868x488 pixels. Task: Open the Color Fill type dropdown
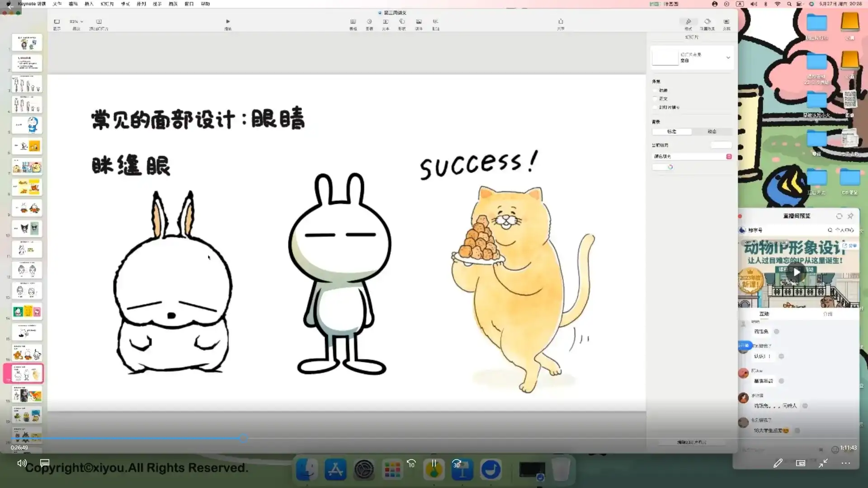click(x=692, y=156)
